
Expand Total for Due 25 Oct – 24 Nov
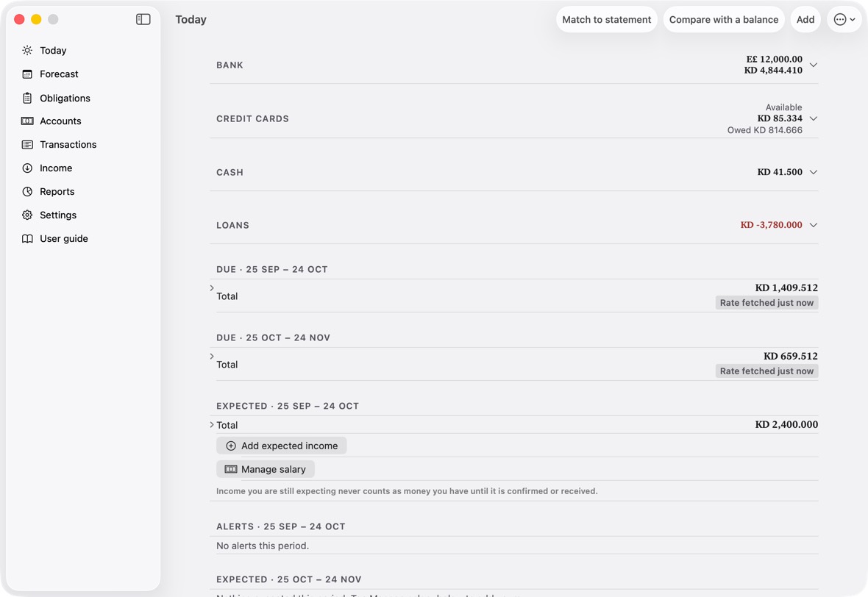[212, 357]
